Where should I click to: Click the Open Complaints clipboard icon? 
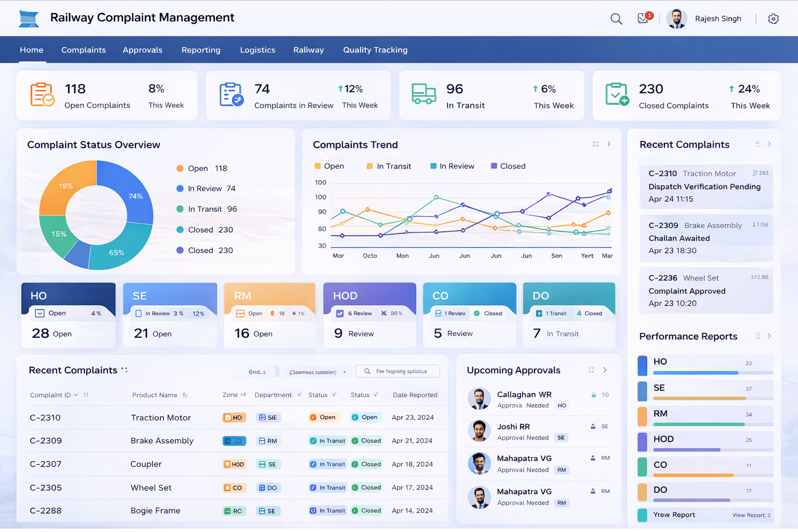[42, 95]
